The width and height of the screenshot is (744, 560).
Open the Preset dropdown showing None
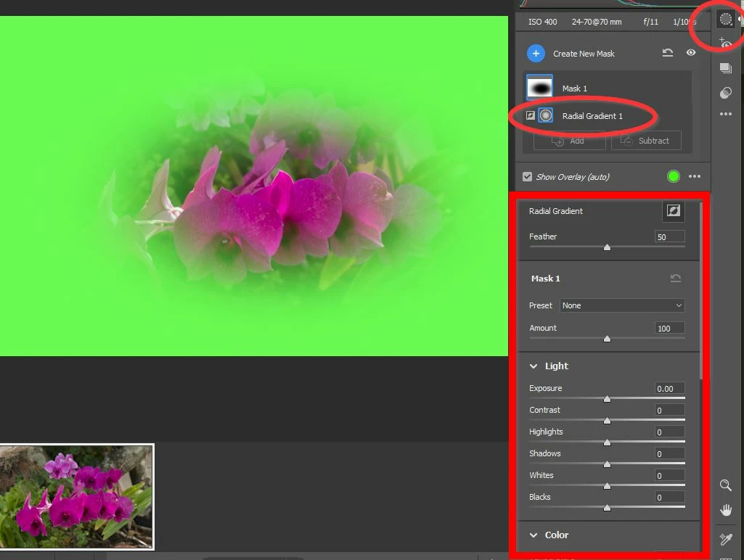[622, 305]
